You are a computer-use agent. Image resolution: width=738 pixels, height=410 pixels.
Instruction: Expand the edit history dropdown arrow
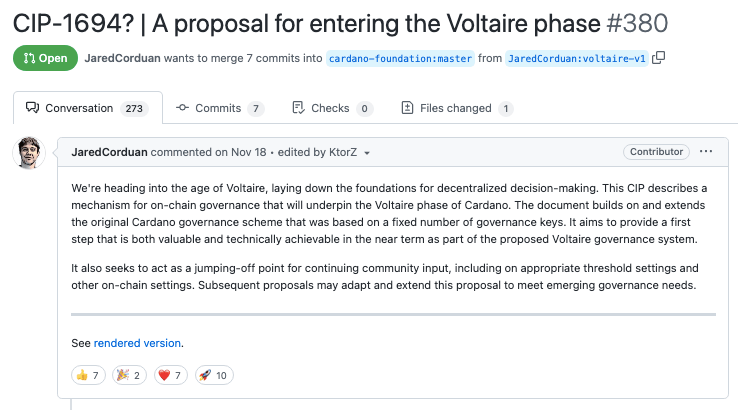pos(367,153)
